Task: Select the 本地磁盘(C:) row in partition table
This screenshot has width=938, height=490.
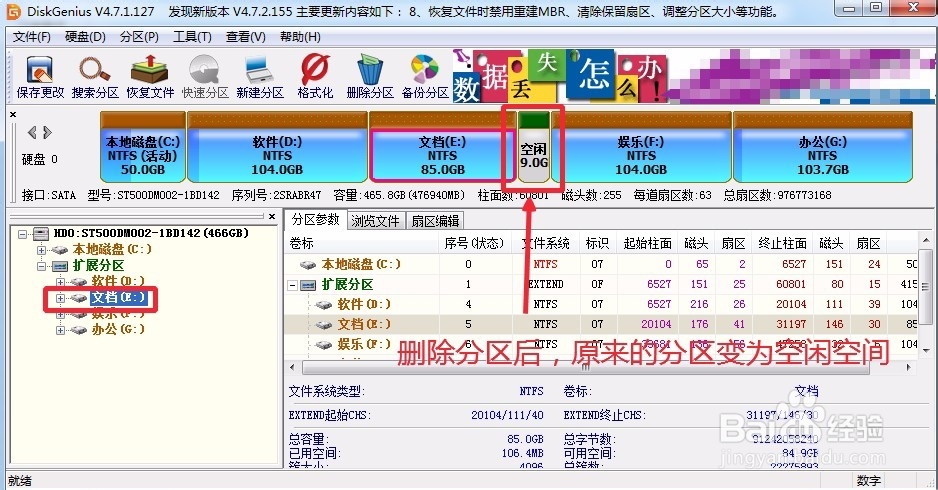Action: point(601,264)
